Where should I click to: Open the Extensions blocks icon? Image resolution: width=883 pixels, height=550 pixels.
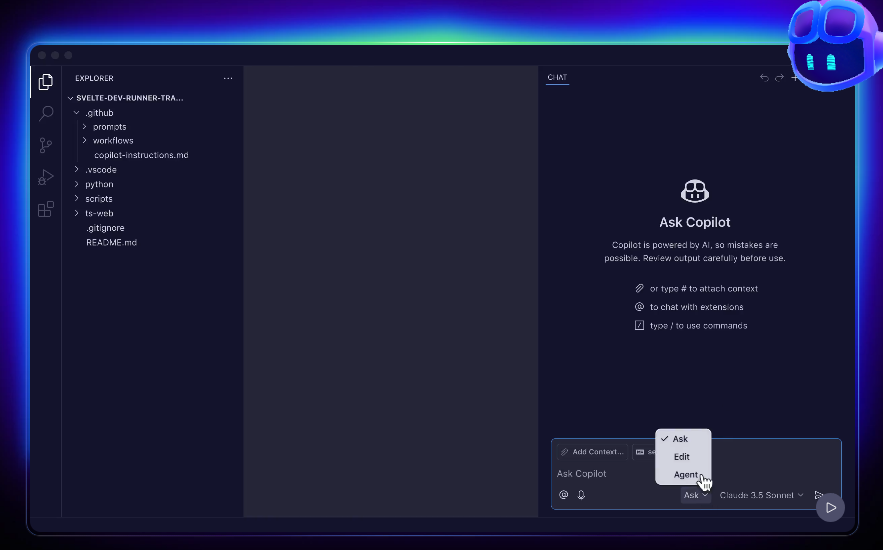tap(46, 209)
